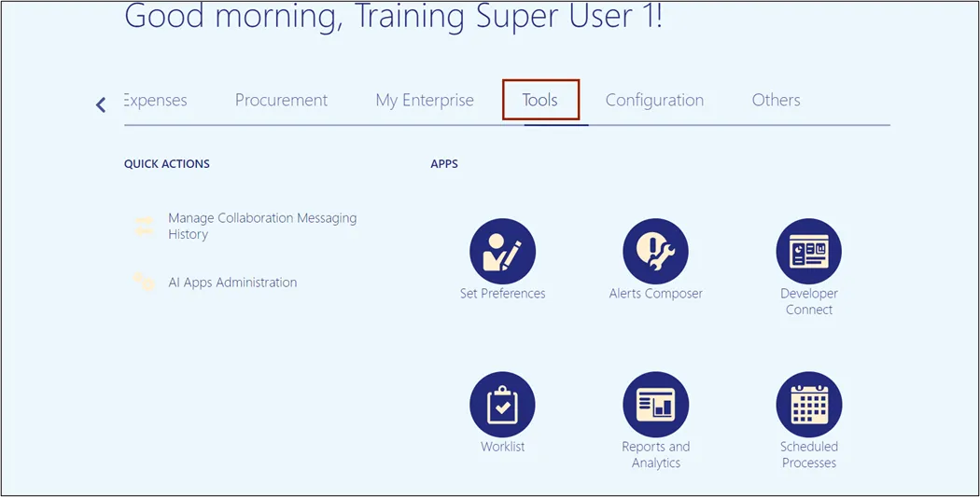Launch the Alerts Composer app icon
This screenshot has height=497, width=980.
pyautogui.click(x=655, y=251)
